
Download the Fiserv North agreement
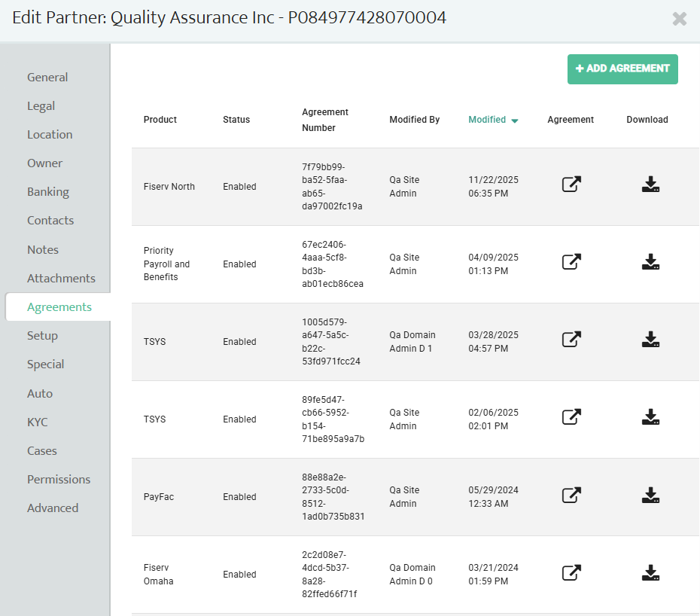click(650, 184)
